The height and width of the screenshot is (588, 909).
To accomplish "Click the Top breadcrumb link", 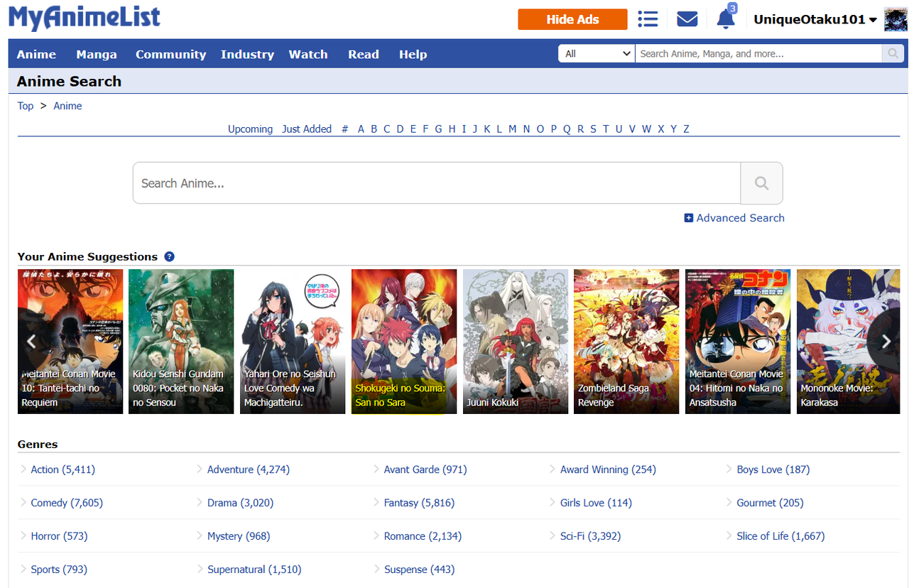I will [x=26, y=106].
